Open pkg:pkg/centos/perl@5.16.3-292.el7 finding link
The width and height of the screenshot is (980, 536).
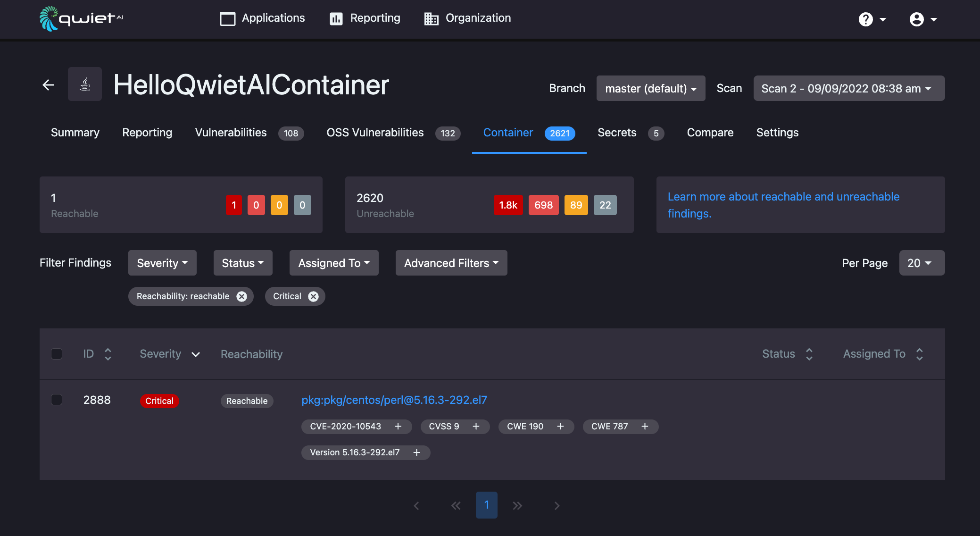394,400
